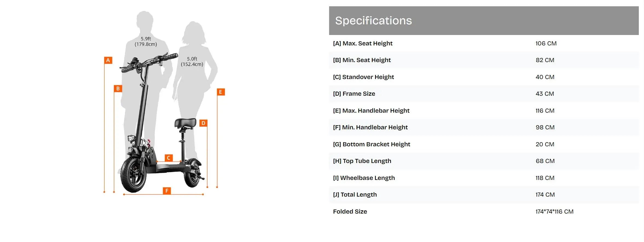Image resolution: width=644 pixels, height=242 pixels.
Task: Click the Bottom Bracket Height row label
Action: pyautogui.click(x=372, y=144)
